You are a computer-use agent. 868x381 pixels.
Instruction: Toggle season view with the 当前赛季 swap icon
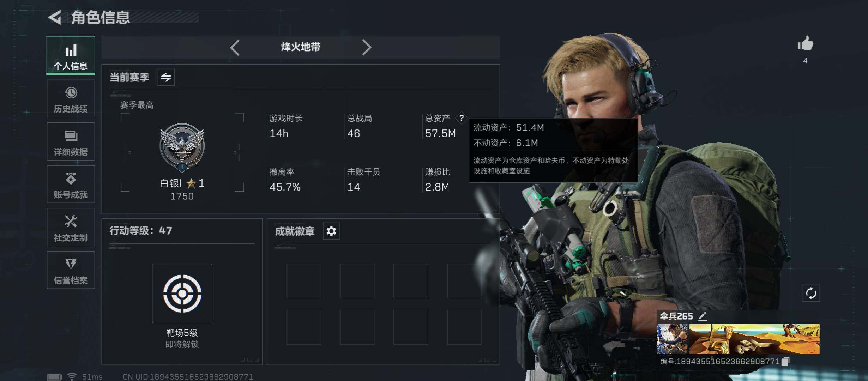166,77
